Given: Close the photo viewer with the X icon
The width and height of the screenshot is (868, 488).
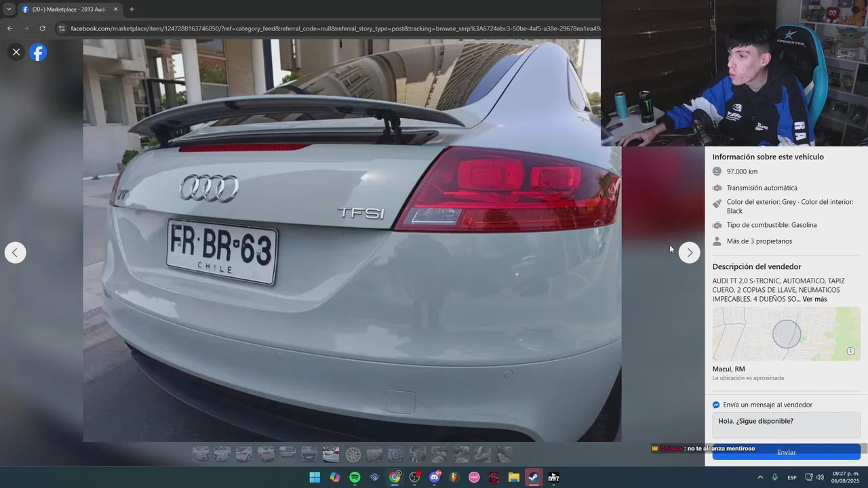Looking at the screenshot, I should click(16, 52).
